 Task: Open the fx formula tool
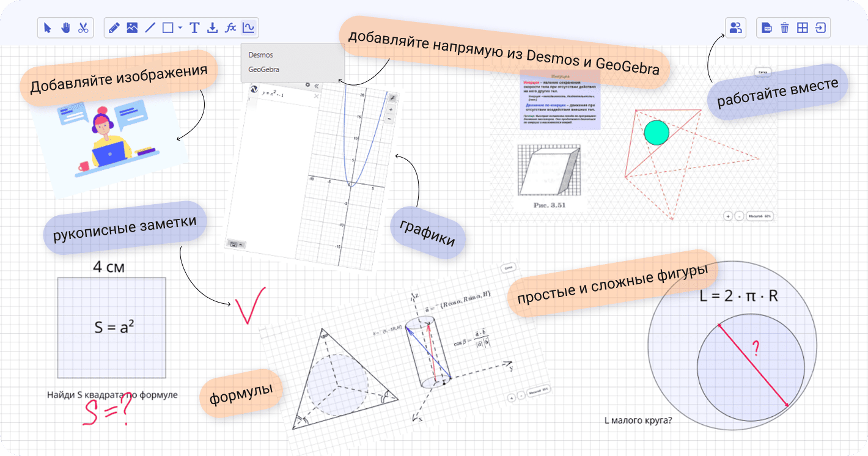[230, 28]
